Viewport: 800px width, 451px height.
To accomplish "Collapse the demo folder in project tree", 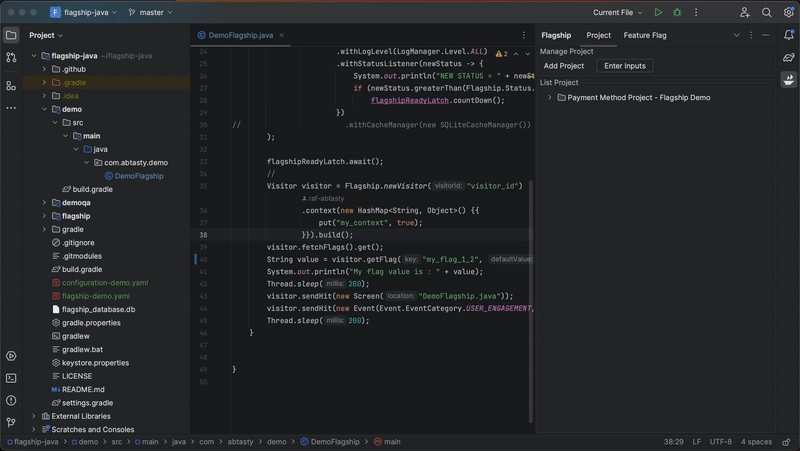I will coord(44,109).
